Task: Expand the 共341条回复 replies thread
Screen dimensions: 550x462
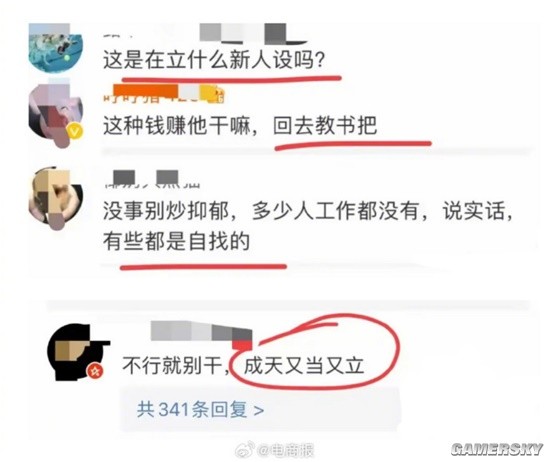Action: [x=201, y=409]
